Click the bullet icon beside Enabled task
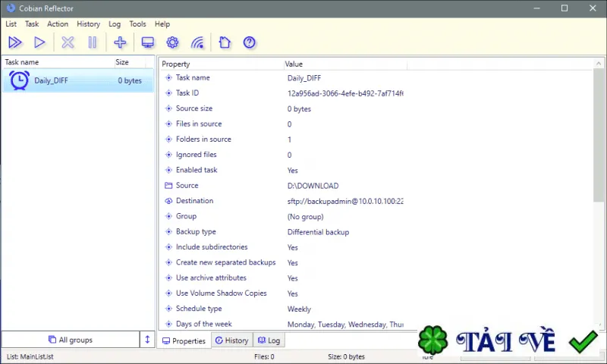607x364 pixels. tap(168, 170)
